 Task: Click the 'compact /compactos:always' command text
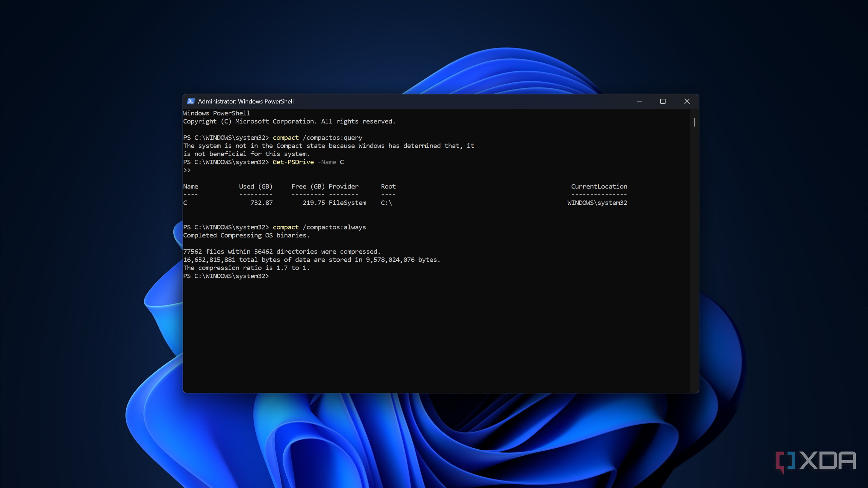click(x=319, y=227)
